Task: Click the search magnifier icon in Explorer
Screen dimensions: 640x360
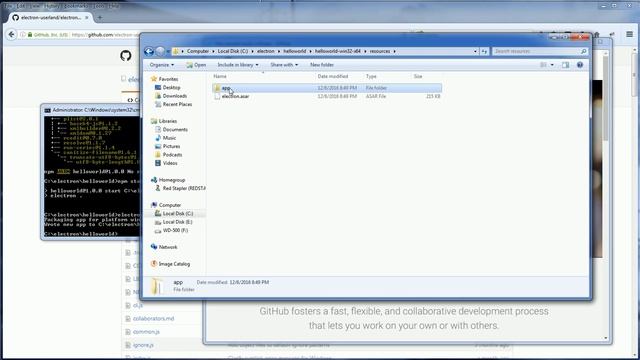Action: pyautogui.click(x=583, y=51)
